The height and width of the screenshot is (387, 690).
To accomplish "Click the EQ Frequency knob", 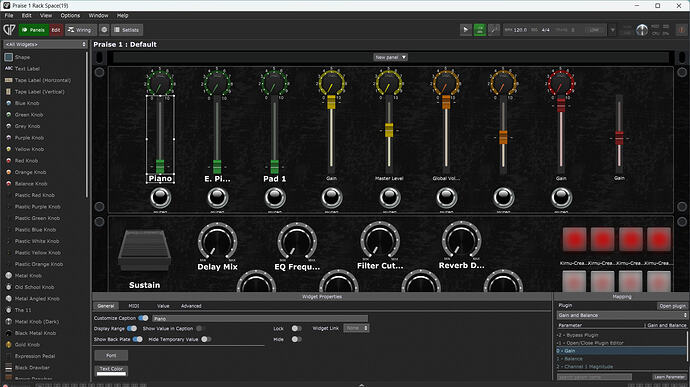I will click(x=297, y=241).
